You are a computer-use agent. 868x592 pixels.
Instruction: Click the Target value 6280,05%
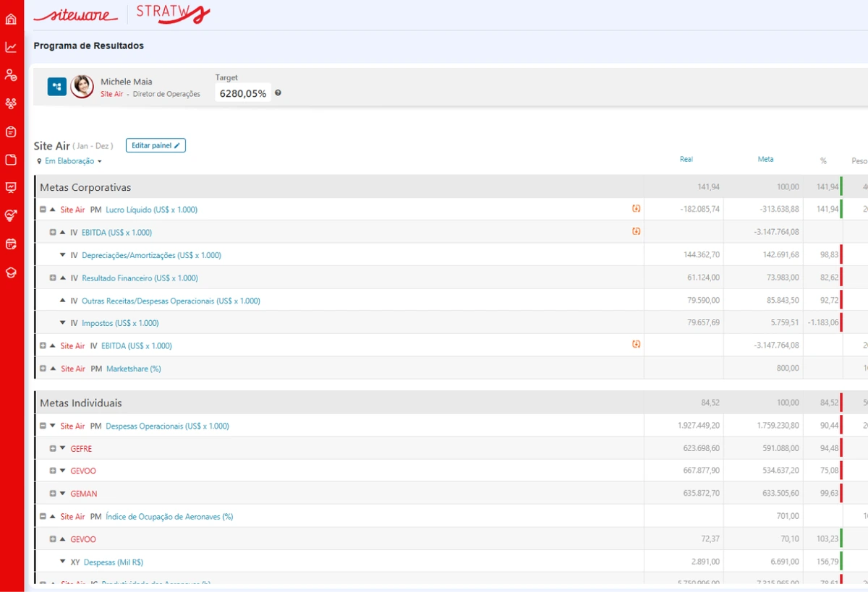pyautogui.click(x=243, y=93)
